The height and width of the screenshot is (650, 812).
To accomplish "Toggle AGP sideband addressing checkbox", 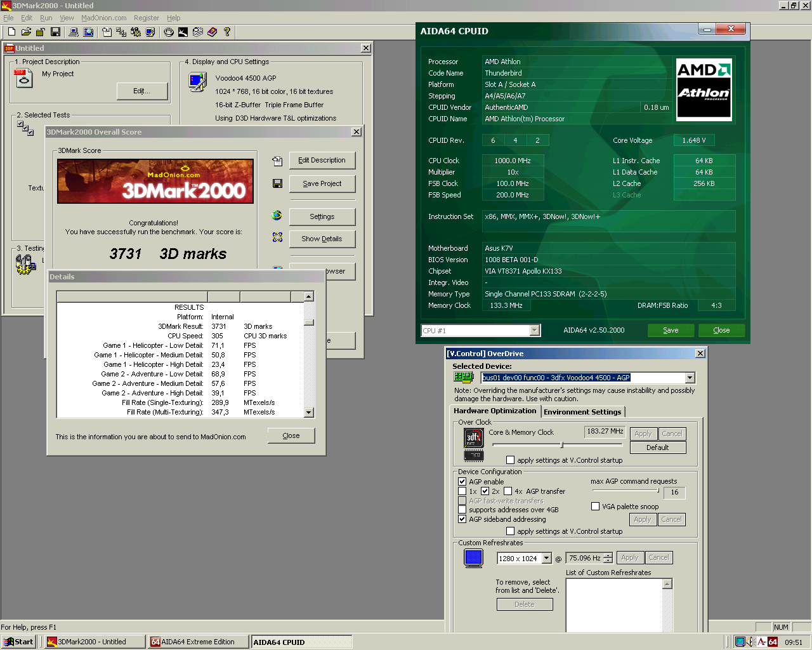I will [x=462, y=519].
